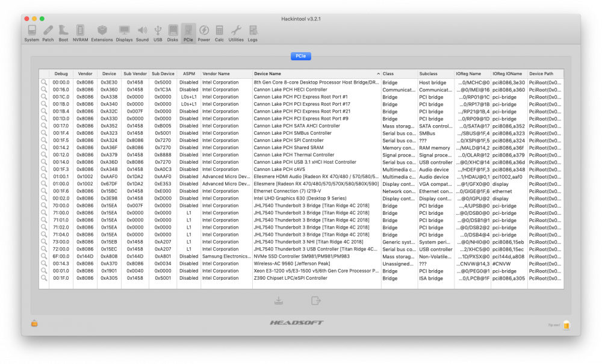Select Wireless-AC 9560 Jefferson Peak row

point(301,264)
